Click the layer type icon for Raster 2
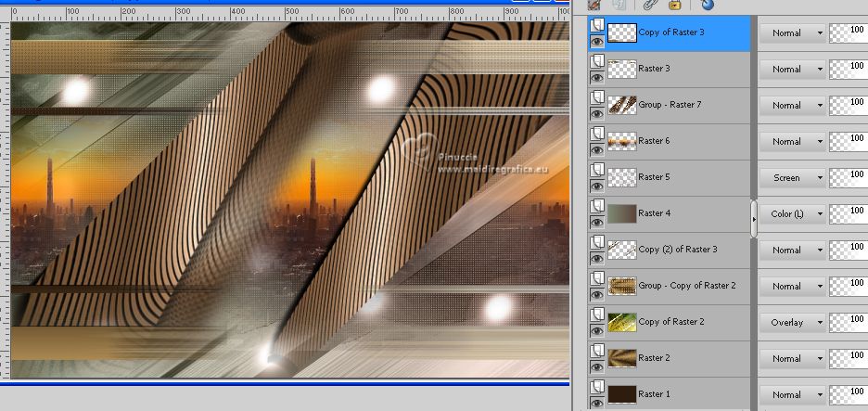Image resolution: width=868 pixels, height=411 pixels. pyautogui.click(x=597, y=352)
